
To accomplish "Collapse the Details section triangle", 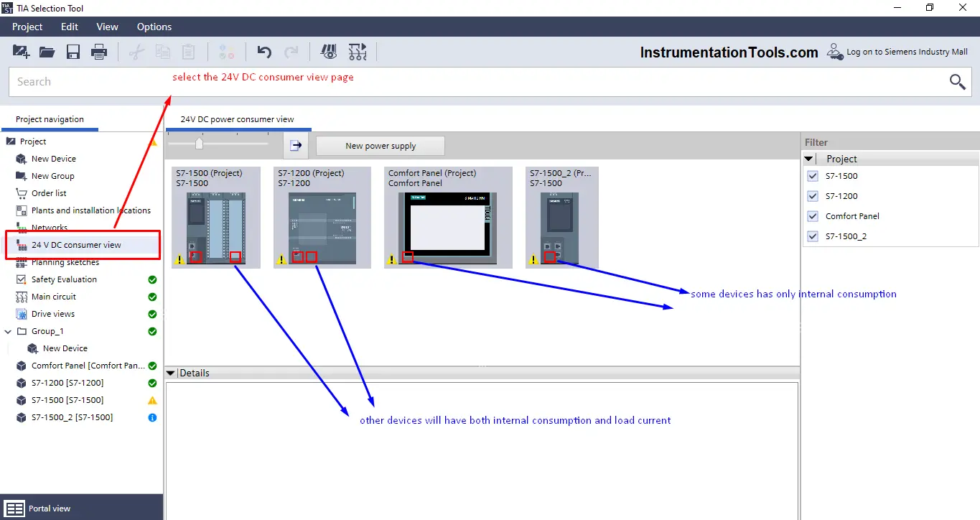I will pos(171,373).
